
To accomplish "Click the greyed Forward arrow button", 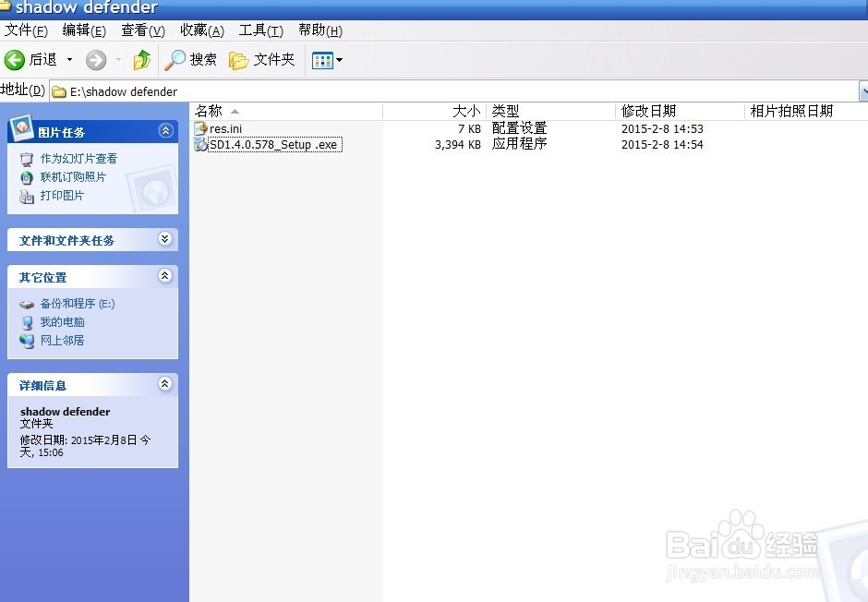I will tap(96, 60).
